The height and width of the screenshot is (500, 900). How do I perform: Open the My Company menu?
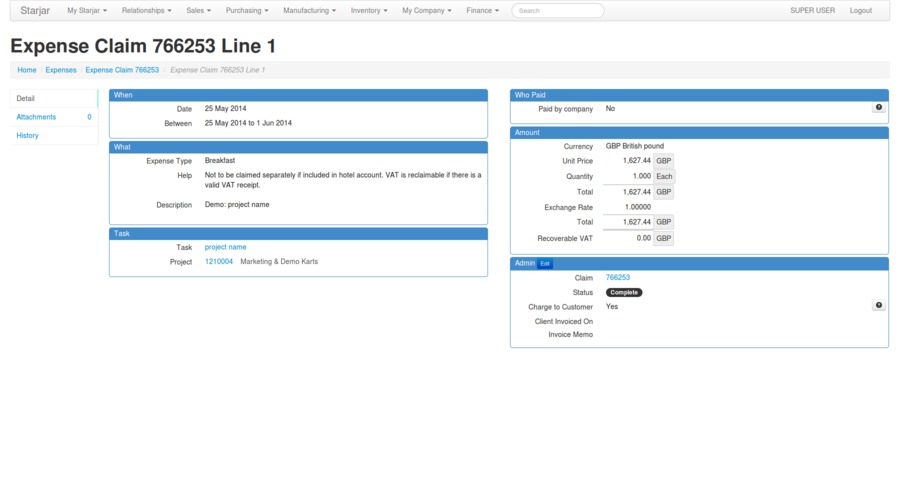[426, 11]
